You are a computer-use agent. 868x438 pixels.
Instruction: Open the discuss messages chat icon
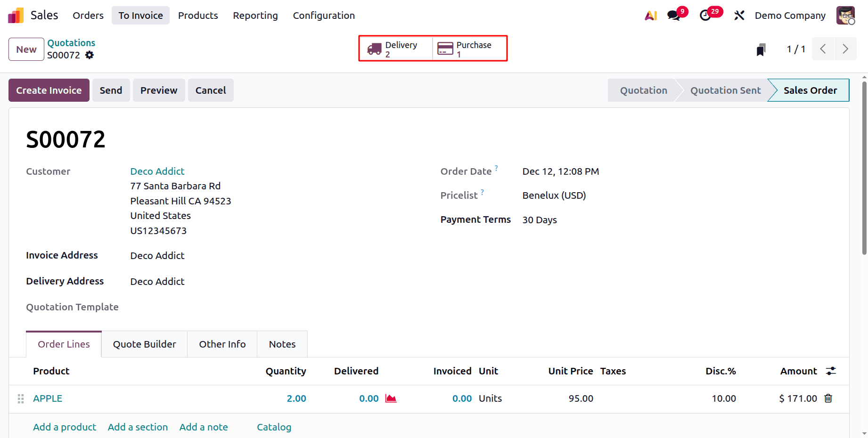tap(674, 16)
